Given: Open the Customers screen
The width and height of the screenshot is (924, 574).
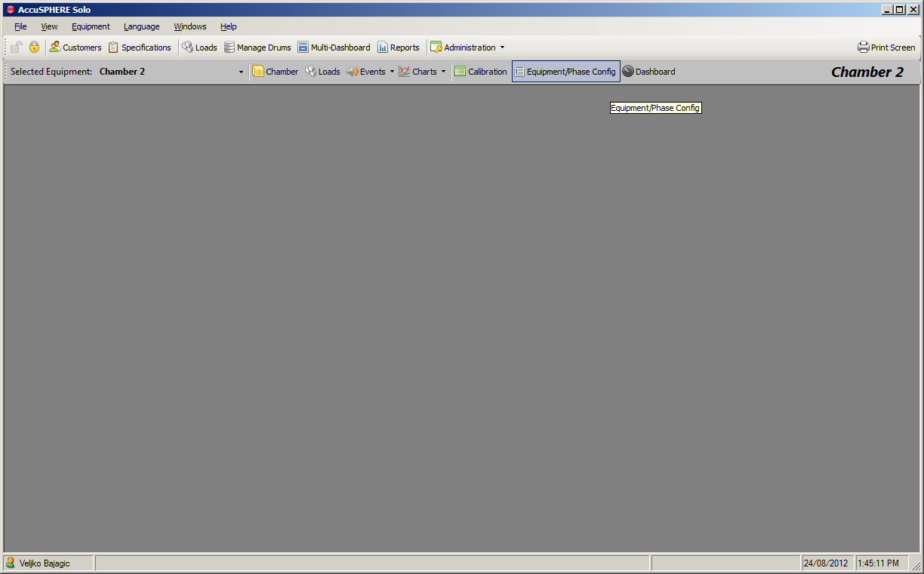Looking at the screenshot, I should point(75,48).
